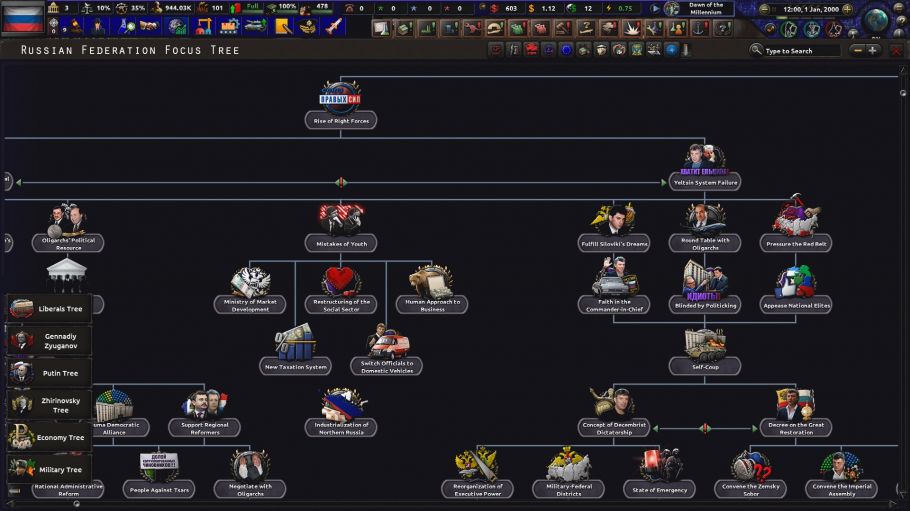Click the date 12:00, 1 Jan, 2000
The height and width of the screenshot is (511, 910).
[x=811, y=9]
